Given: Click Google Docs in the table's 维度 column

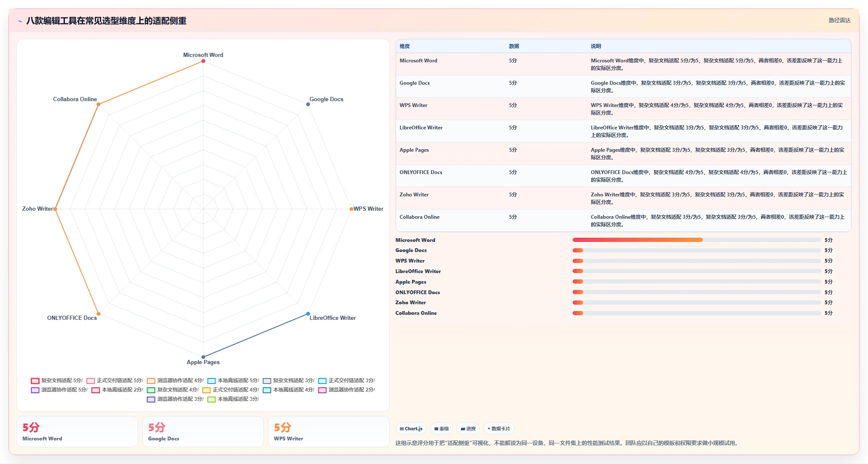Looking at the screenshot, I should pos(415,83).
